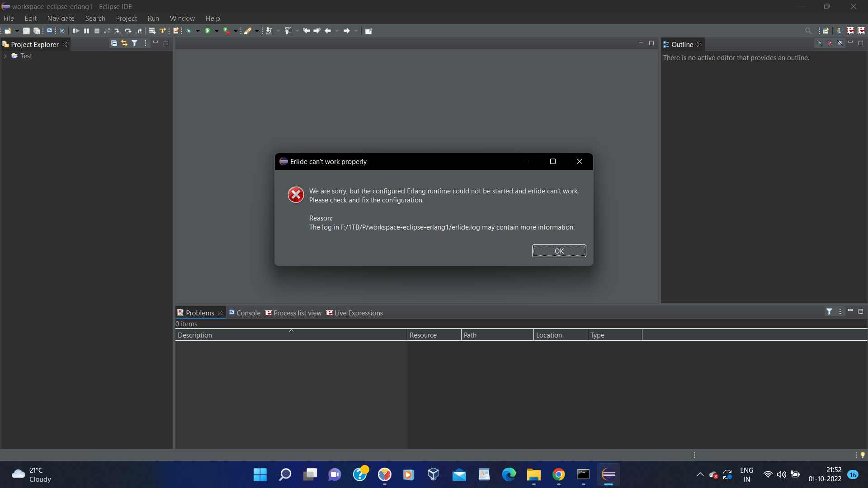868x488 pixels.
Task: Open the External Tools dropdown arrow
Action: point(236,31)
